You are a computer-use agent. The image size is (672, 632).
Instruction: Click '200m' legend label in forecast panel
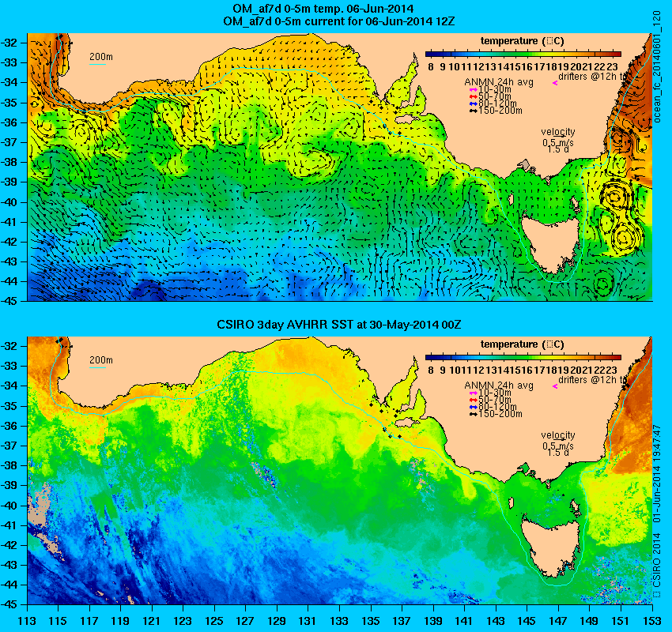(x=101, y=57)
